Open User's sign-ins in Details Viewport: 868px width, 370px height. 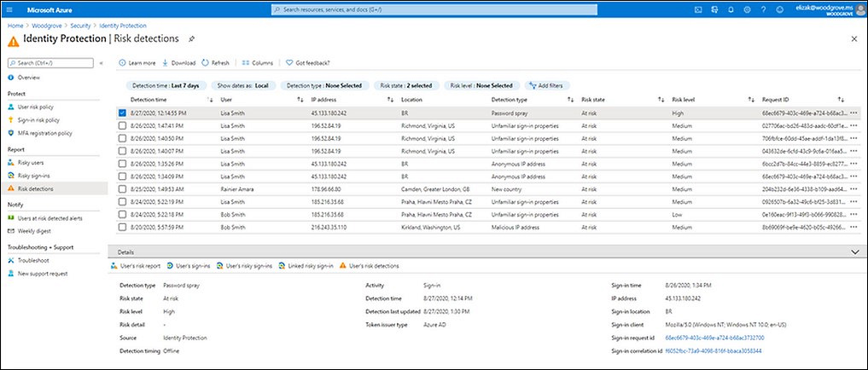click(x=189, y=266)
